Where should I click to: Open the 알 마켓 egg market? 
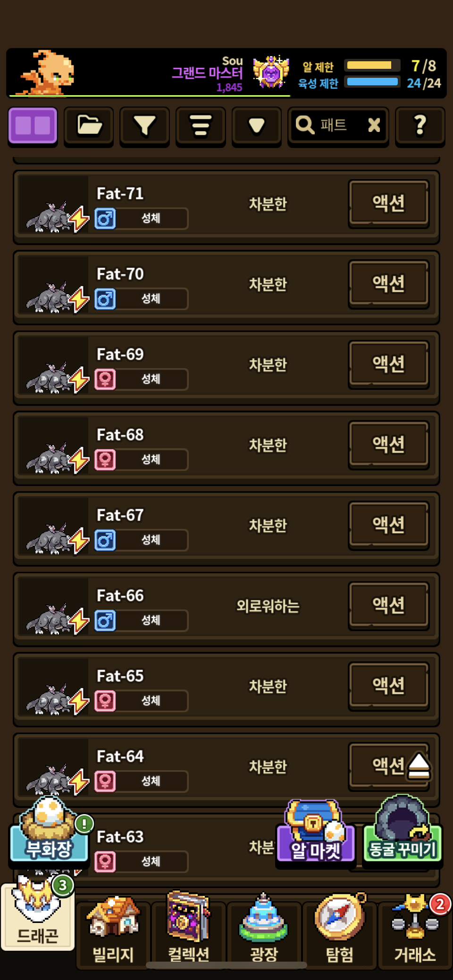315,833
